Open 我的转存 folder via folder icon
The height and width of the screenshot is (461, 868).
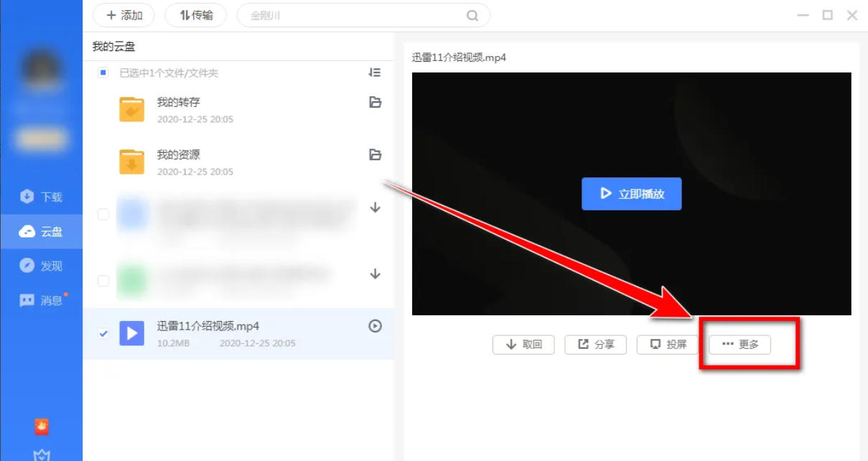(374, 103)
